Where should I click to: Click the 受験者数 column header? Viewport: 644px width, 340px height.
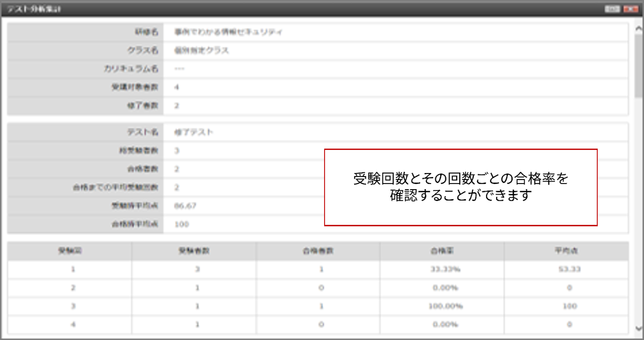(x=194, y=251)
